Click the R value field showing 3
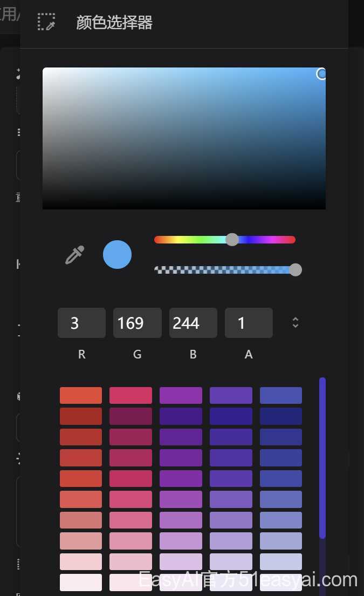 [81, 323]
